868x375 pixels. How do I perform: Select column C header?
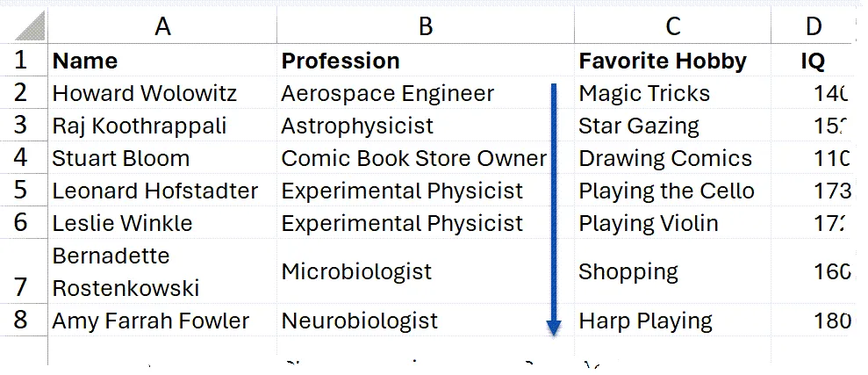pyautogui.click(x=673, y=27)
